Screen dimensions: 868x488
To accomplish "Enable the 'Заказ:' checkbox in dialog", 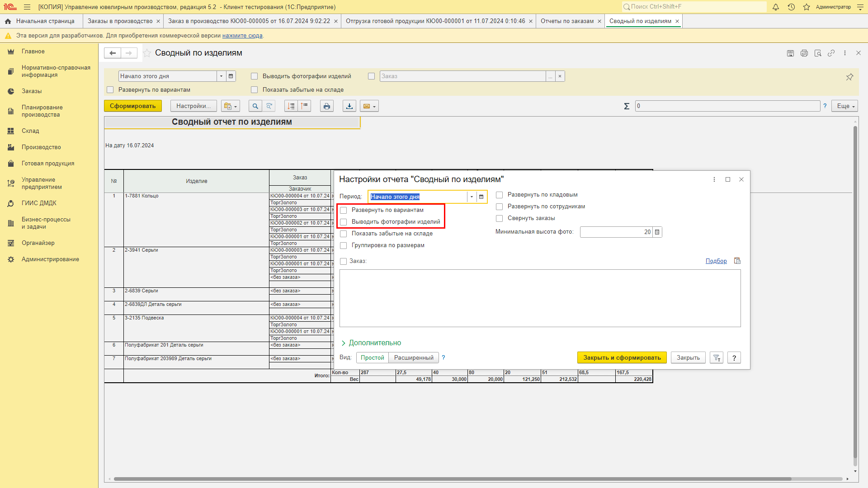I will pyautogui.click(x=344, y=261).
